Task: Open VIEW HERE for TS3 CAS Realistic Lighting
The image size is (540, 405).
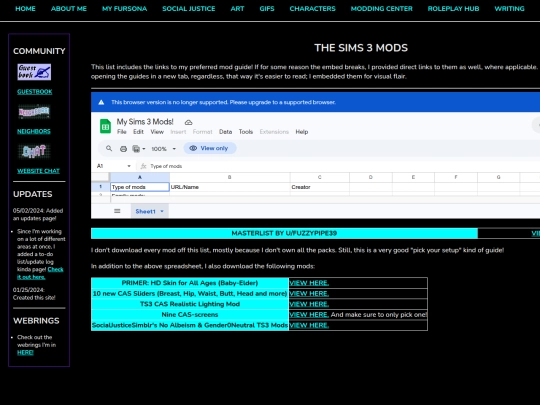Action: (x=309, y=304)
